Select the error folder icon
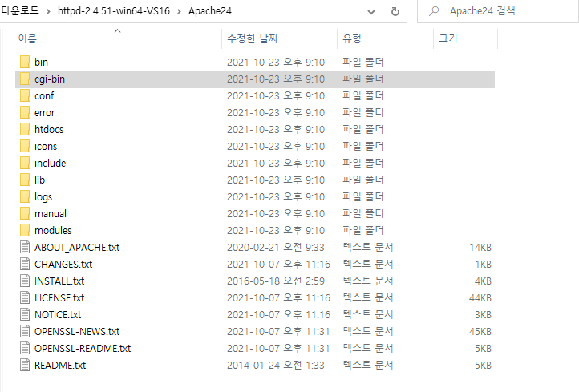 coord(25,112)
